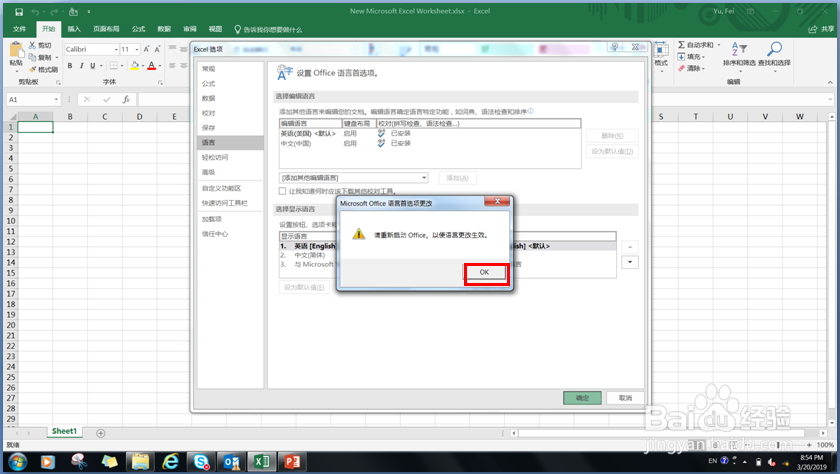Click the Borders icon
The height and width of the screenshot is (474, 840).
(114, 65)
